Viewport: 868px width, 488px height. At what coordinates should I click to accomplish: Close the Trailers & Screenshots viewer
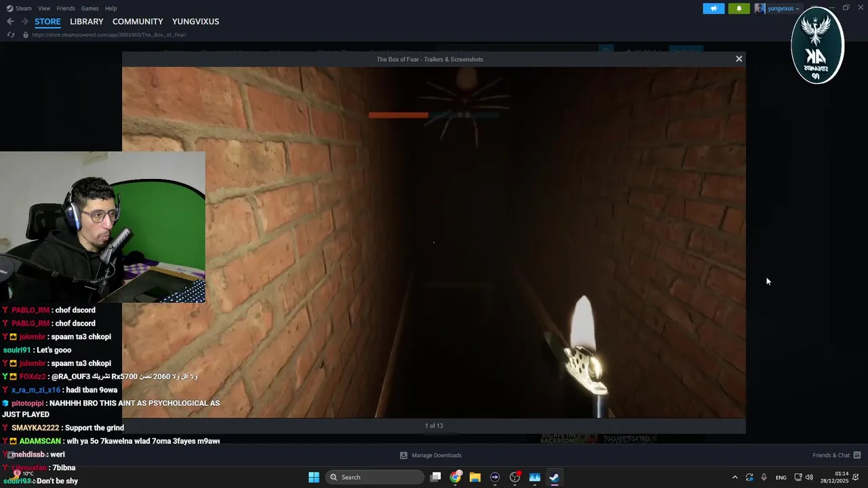(739, 59)
